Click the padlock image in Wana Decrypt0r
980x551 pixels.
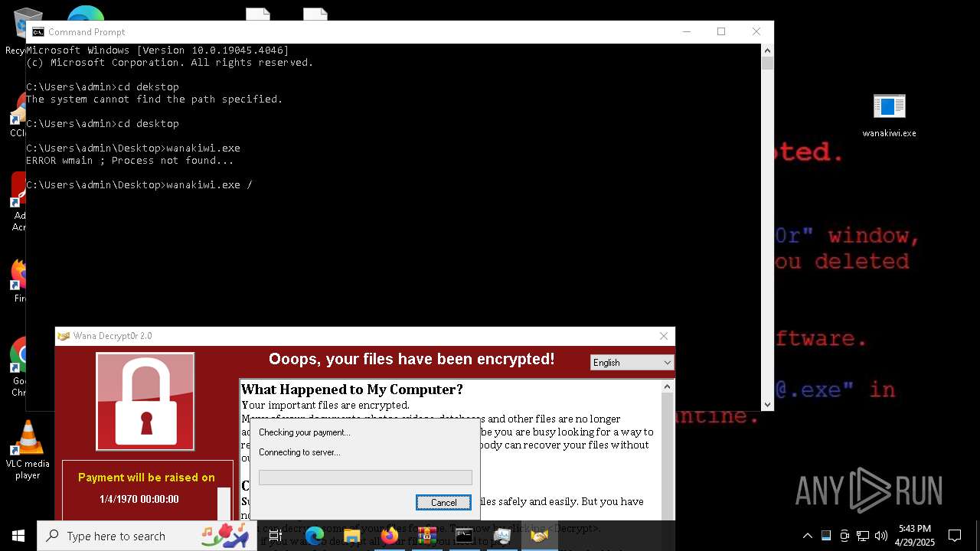point(145,402)
